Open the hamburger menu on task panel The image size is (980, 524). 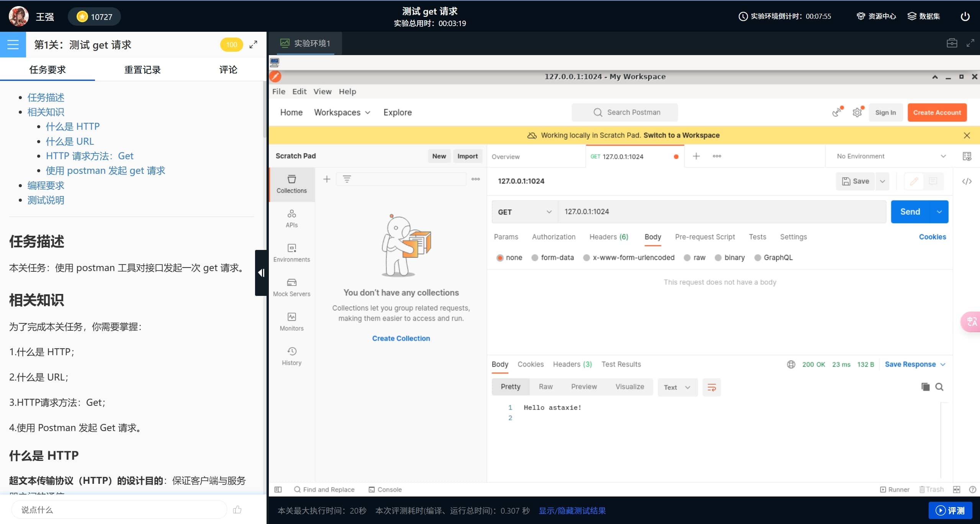[13, 44]
